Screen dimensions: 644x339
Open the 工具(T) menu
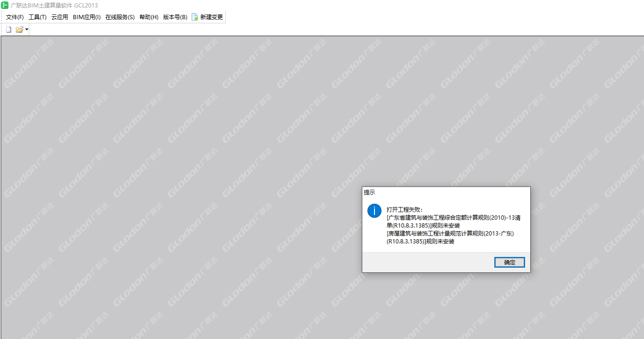(38, 17)
